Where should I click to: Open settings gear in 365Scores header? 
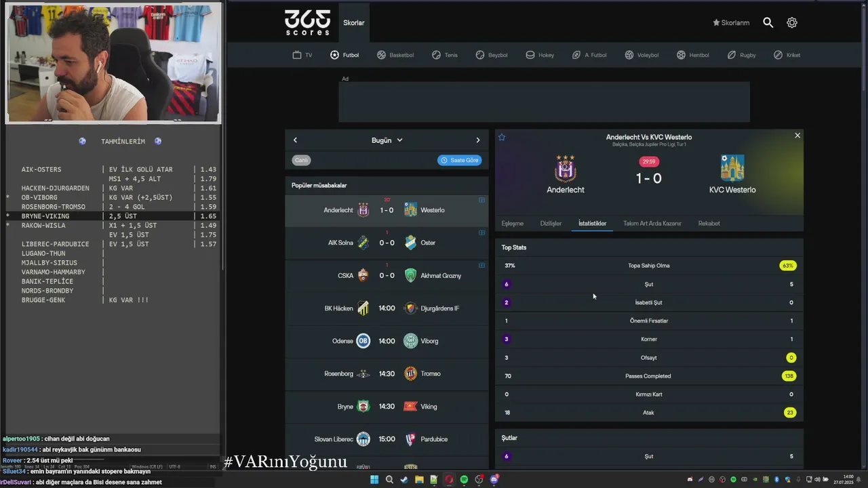(792, 22)
